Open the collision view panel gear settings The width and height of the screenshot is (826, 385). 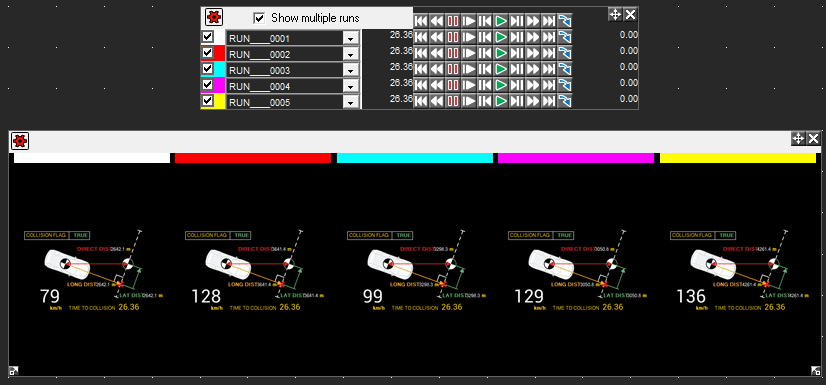[20, 141]
